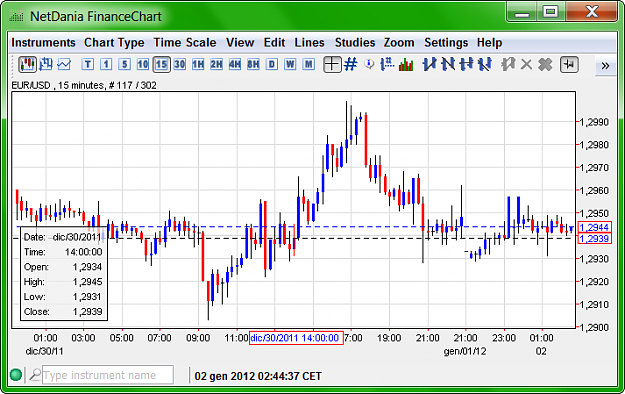The width and height of the screenshot is (625, 394).
Task: Click the info tooltip balloon icon
Action: pyautogui.click(x=369, y=64)
